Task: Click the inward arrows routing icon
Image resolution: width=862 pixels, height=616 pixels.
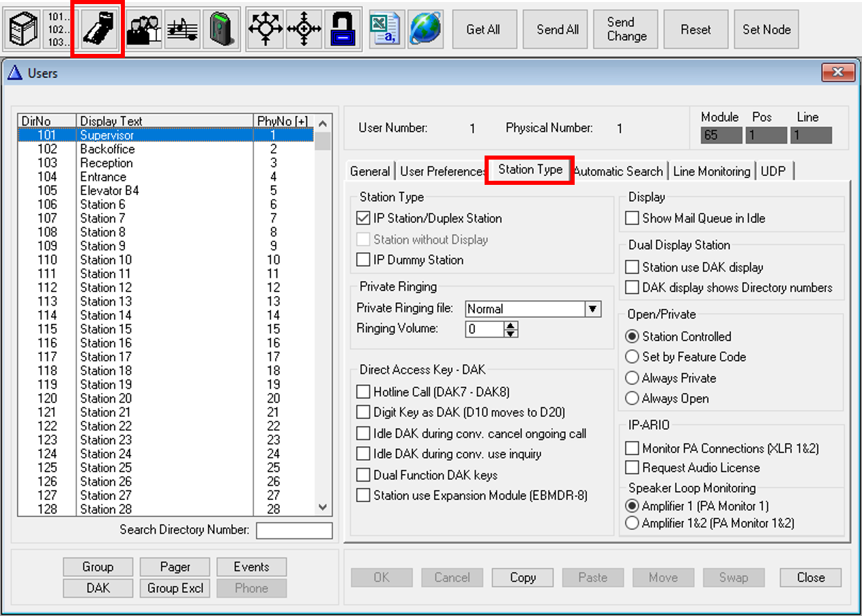Action: pyautogui.click(x=304, y=29)
